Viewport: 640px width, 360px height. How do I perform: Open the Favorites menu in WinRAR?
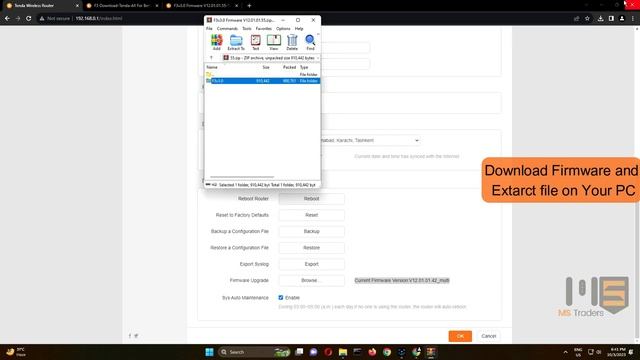click(x=263, y=29)
